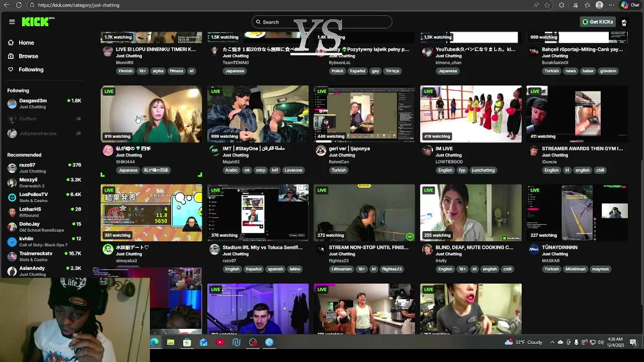This screenshot has width=644, height=362.
Task: Click the browser address bar URL
Action: 78,5
